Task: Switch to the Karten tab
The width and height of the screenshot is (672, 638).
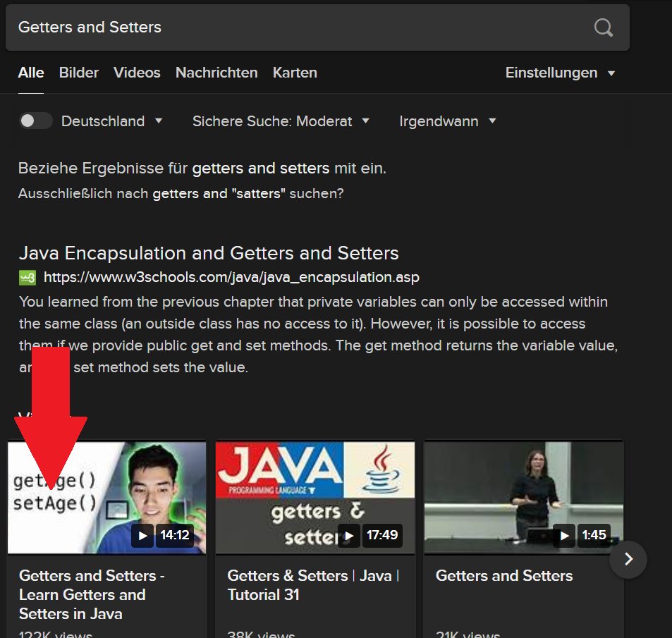Action: click(295, 73)
